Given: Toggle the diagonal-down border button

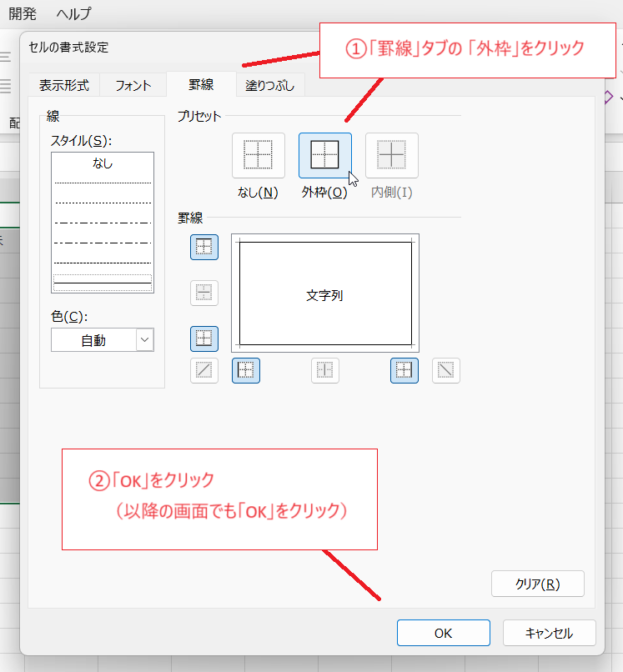Looking at the screenshot, I should click(x=446, y=370).
